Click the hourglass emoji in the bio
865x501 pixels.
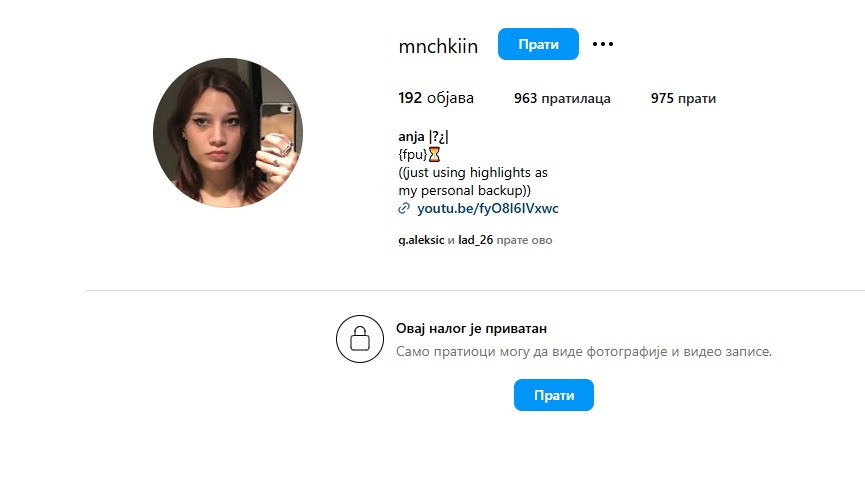(434, 154)
